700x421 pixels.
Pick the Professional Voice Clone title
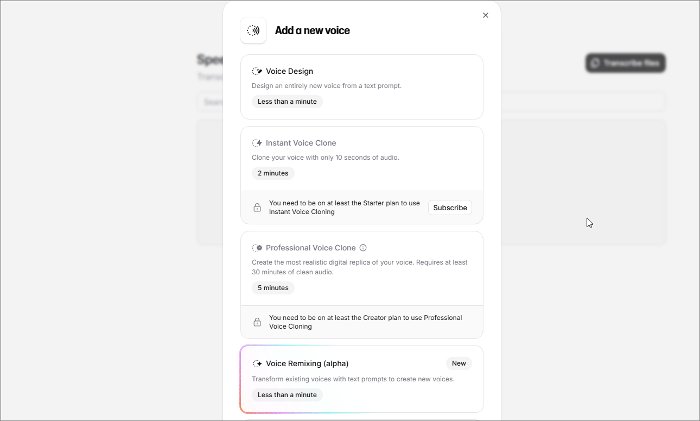coord(310,248)
